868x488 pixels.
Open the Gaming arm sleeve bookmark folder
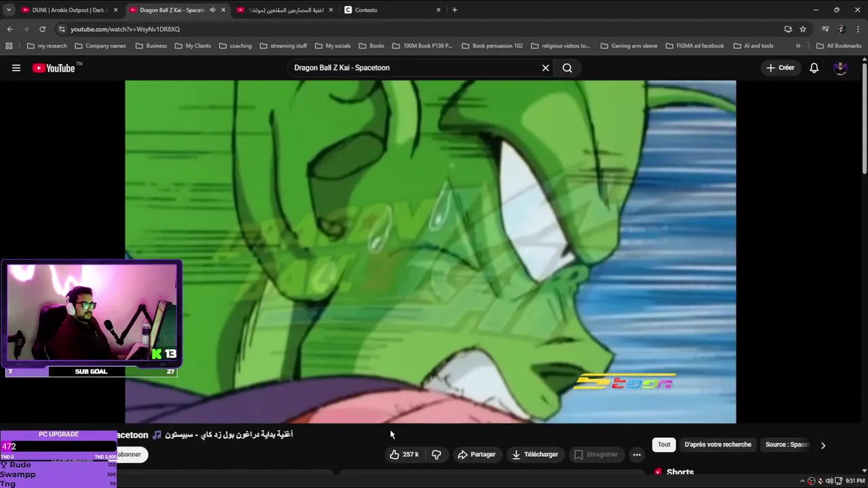click(629, 46)
